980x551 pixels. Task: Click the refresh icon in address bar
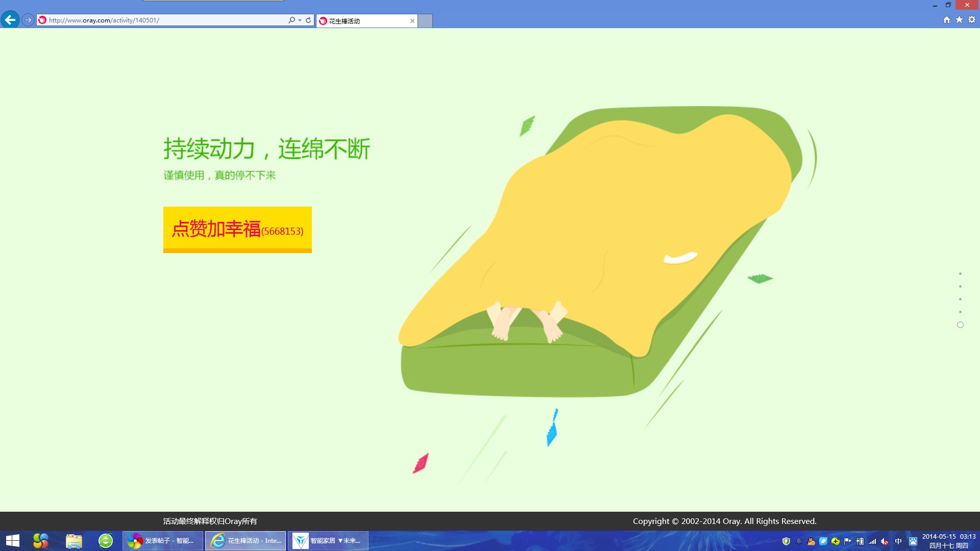point(308,20)
